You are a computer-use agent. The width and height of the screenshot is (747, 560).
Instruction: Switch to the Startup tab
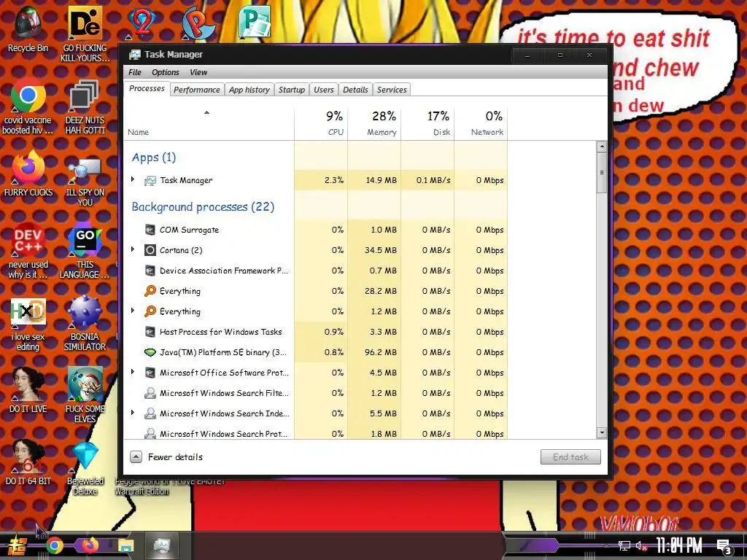292,90
